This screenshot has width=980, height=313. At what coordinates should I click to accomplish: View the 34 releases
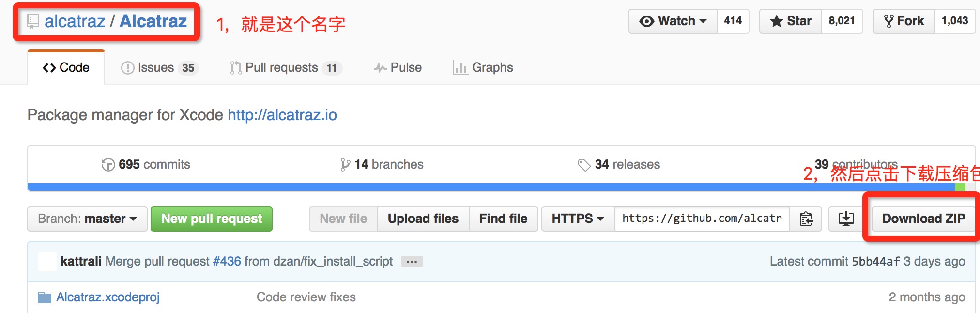619,165
